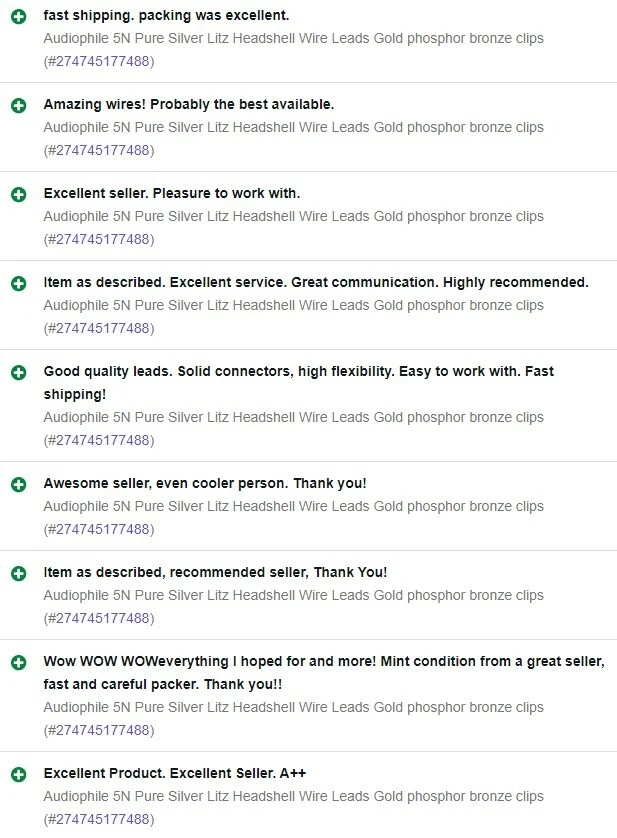The image size is (617, 838).
Task: Open item number link under "Pleasure to work with"
Action: (99, 240)
